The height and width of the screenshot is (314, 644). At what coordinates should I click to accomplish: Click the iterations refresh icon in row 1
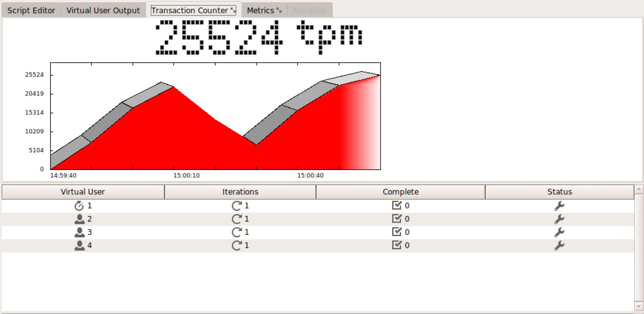point(237,206)
